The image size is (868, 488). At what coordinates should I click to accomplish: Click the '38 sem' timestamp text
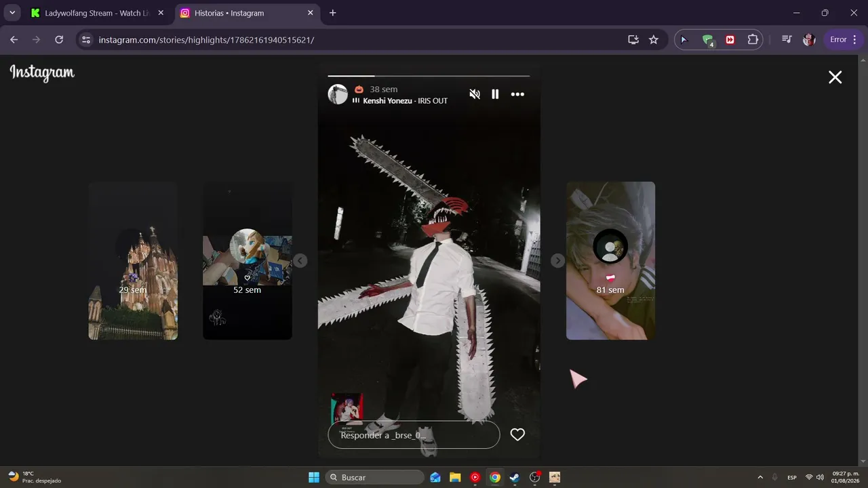[384, 89]
